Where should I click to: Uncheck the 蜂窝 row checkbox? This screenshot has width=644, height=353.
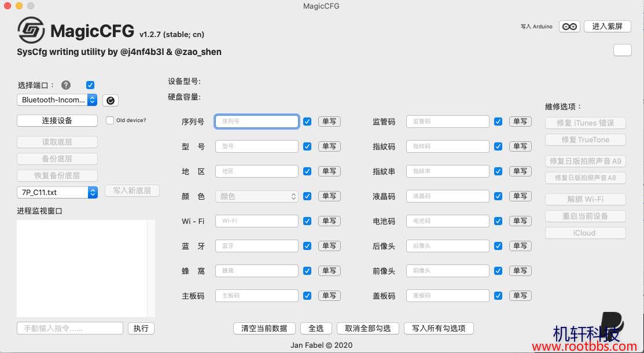[307, 271]
